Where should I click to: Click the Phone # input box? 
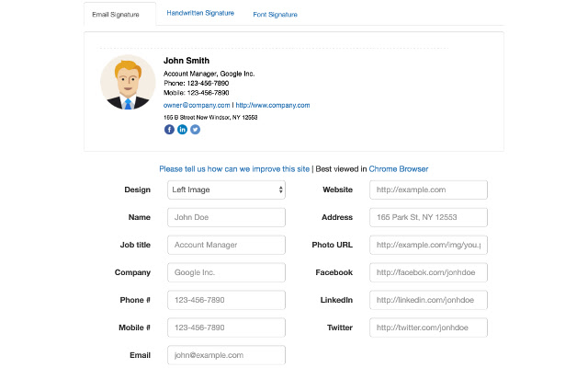click(227, 300)
